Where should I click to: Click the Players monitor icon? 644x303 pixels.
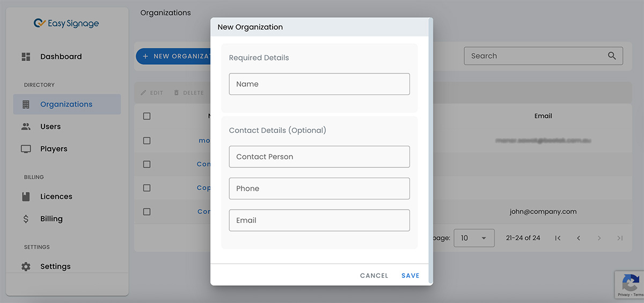coord(26,149)
